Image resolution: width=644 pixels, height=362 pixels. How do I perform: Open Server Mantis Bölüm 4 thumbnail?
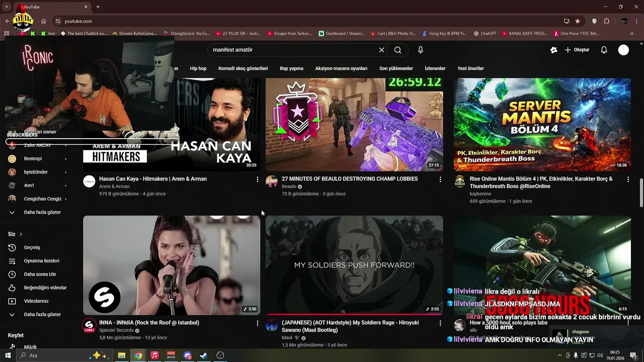click(542, 125)
